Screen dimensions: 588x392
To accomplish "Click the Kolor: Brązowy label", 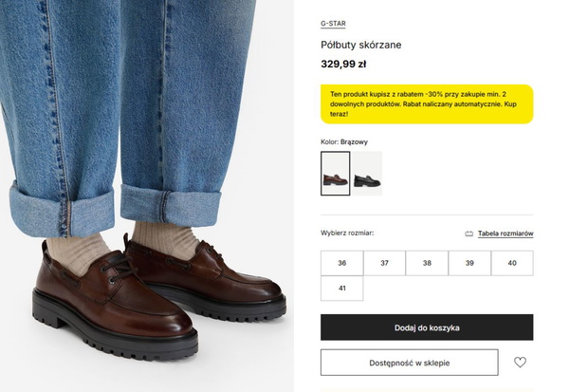I will pos(344,142).
